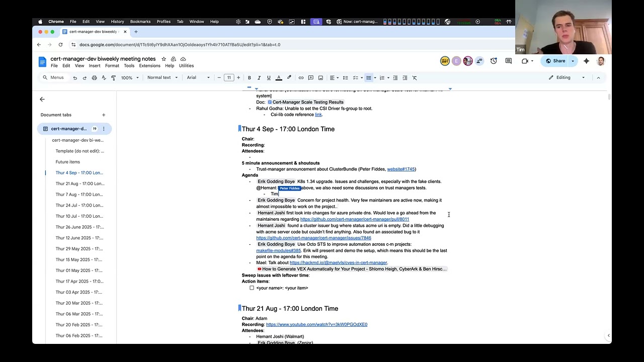Toggle Bold formatting
644x362 pixels.
tap(249, 77)
